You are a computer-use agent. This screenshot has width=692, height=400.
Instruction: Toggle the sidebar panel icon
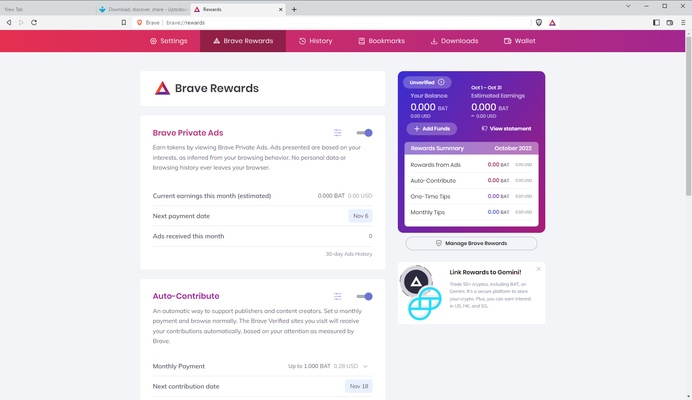[x=656, y=23]
